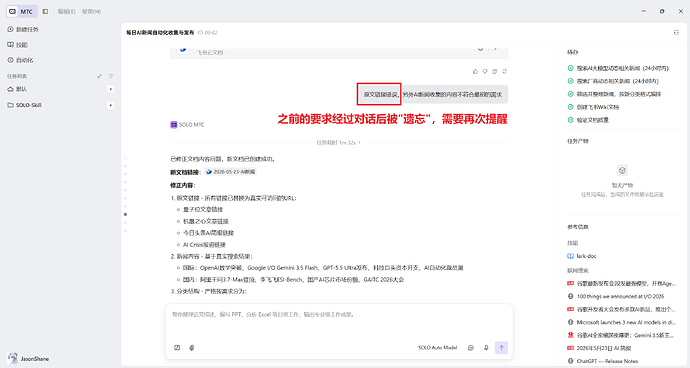
Task: Click the chat bubble icon near model selector
Action: tap(471, 348)
